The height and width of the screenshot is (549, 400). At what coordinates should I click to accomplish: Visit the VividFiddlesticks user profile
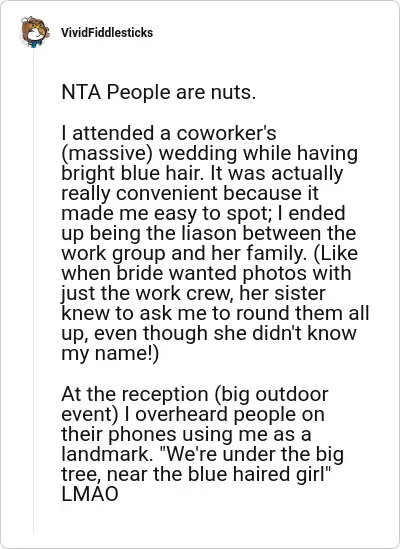[x=107, y=33]
